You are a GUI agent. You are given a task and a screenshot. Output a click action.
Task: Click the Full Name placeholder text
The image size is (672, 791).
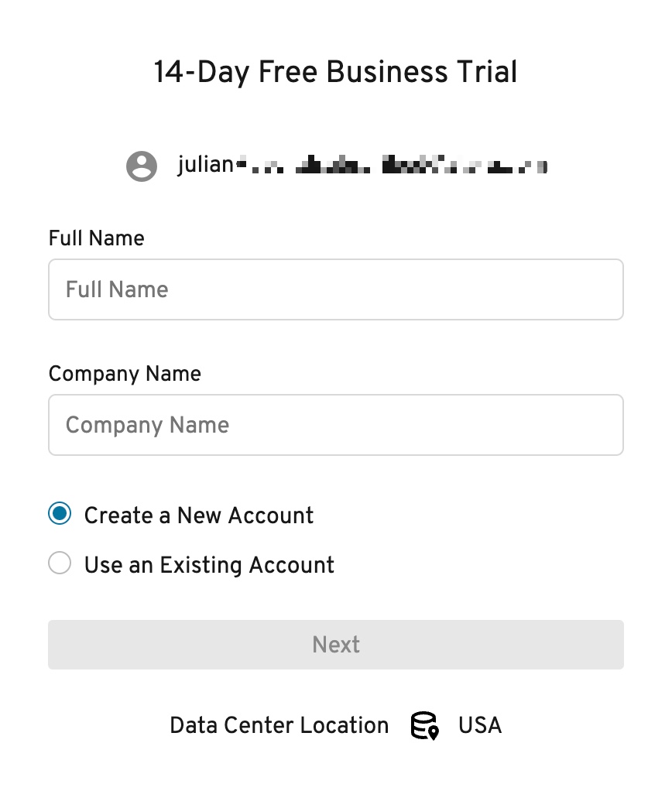tap(117, 289)
